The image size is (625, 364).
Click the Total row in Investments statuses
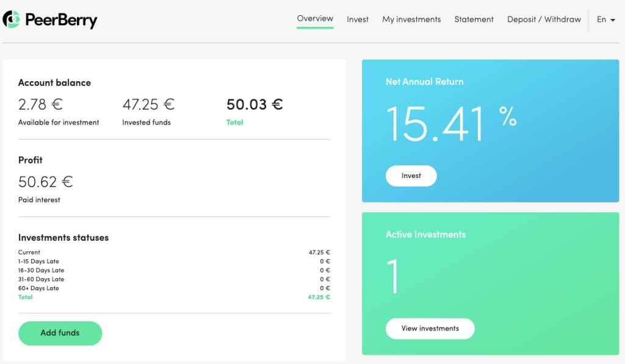174,297
